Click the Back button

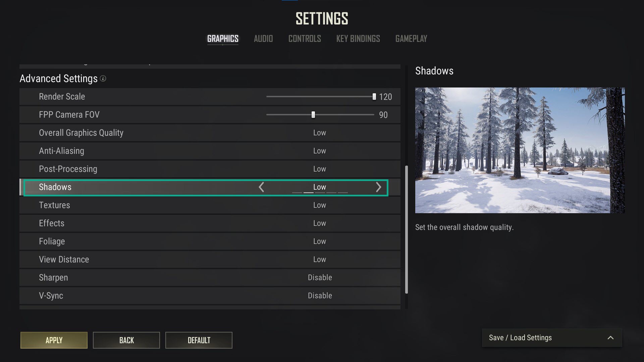[x=126, y=340]
